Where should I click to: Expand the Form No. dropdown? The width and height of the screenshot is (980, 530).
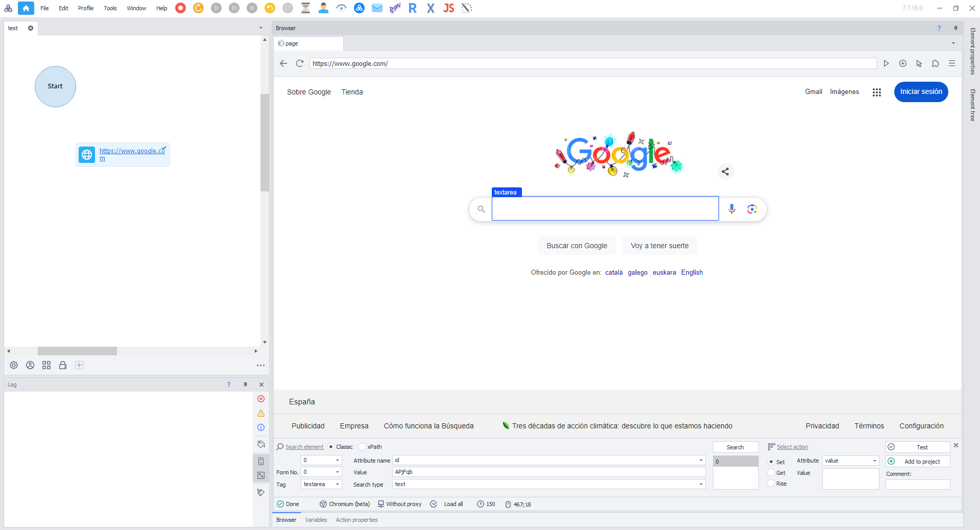[x=337, y=472]
